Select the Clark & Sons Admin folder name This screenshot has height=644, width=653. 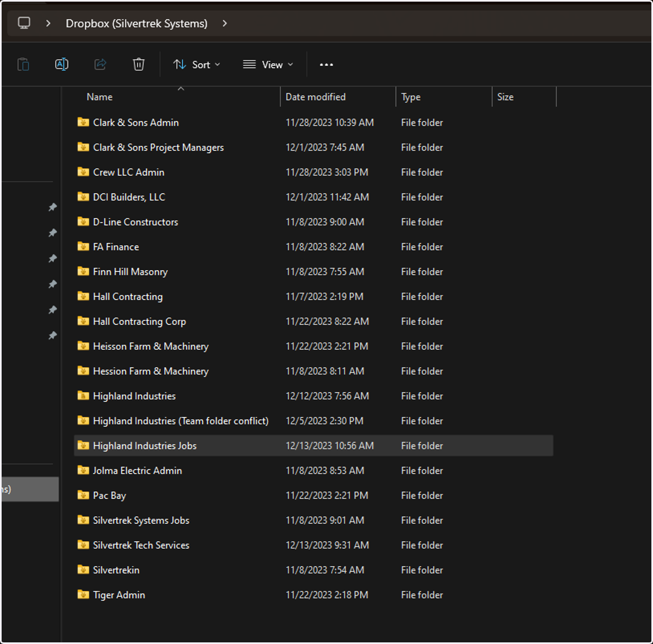coord(136,122)
